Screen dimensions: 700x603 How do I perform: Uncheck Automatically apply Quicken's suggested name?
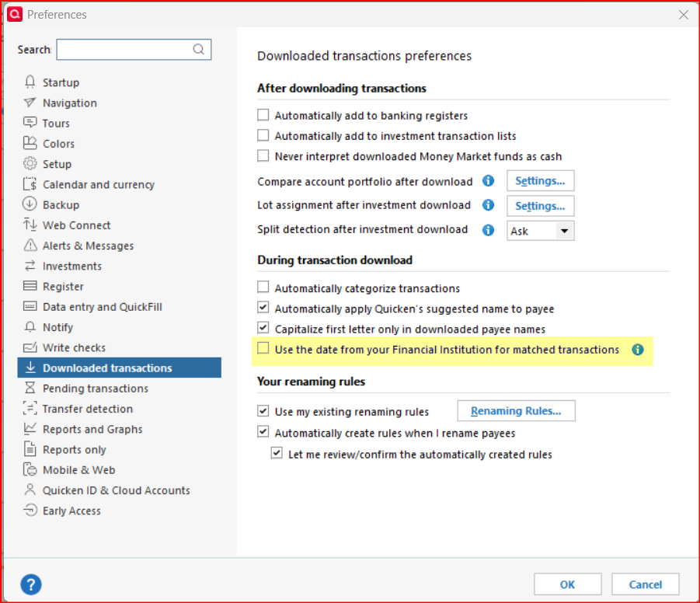tap(263, 307)
